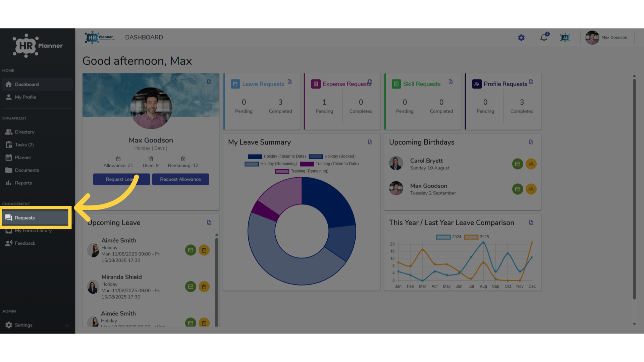644x362 pixels.
Task: Email Miranda Shield from Upcoming Leave
Action: (x=191, y=287)
